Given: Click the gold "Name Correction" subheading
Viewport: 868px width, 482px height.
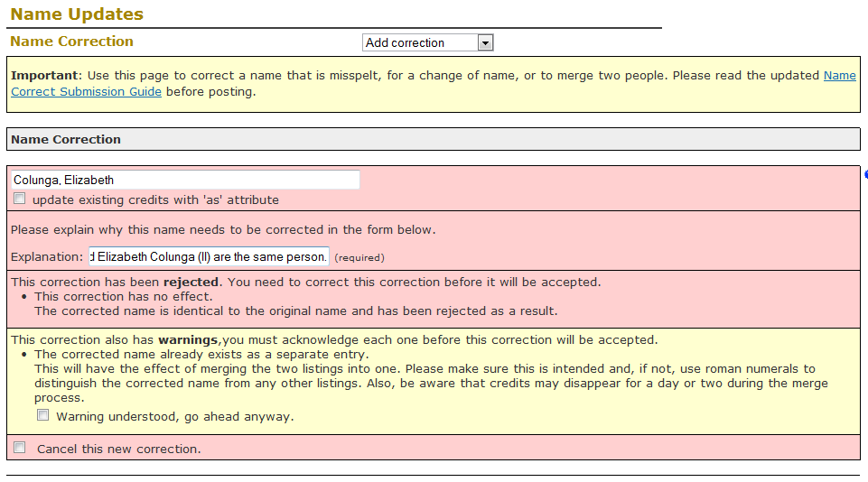Looking at the screenshot, I should point(71,42).
